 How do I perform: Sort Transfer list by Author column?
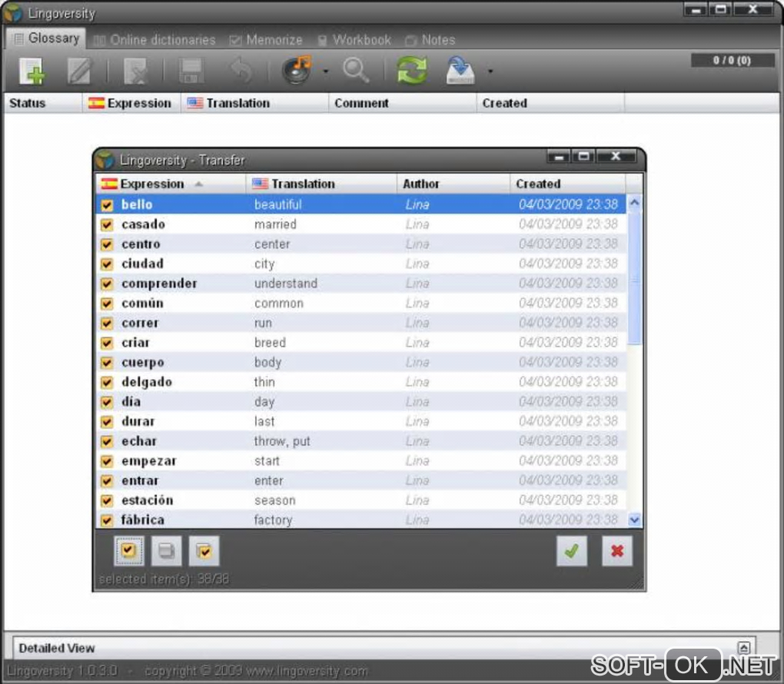coord(453,184)
